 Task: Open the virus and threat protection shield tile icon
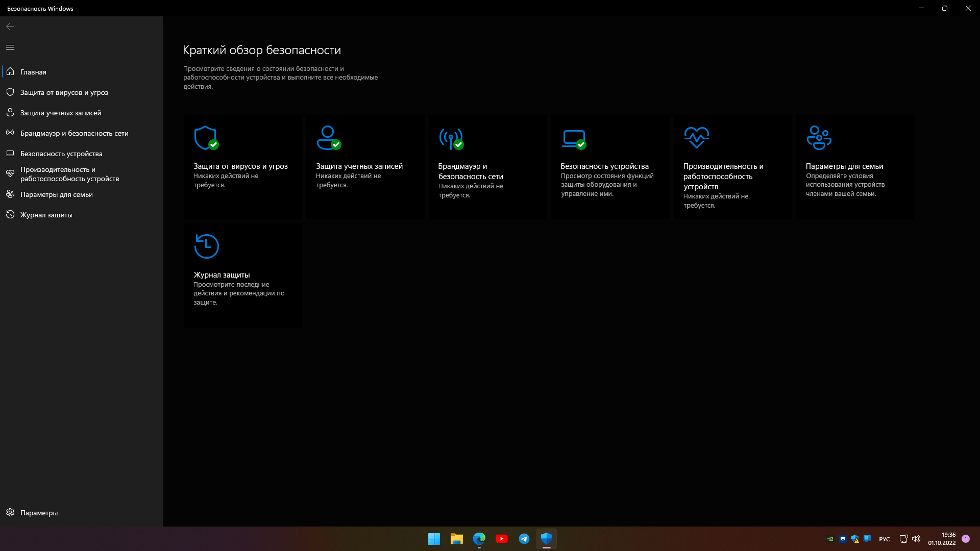[206, 138]
